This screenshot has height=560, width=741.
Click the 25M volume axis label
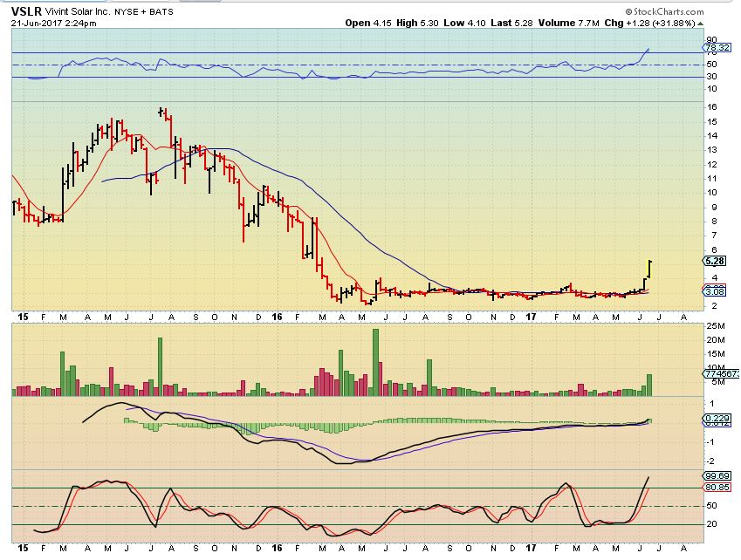pos(716,326)
